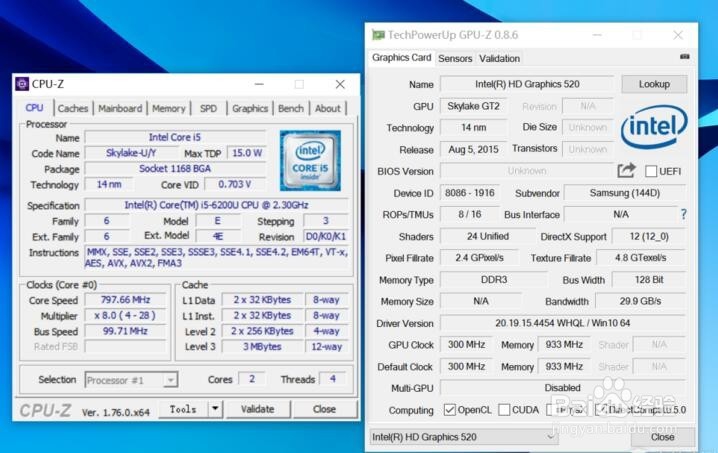718x453 pixels.
Task: Minimize the CPU-Z window
Action: click(259, 84)
